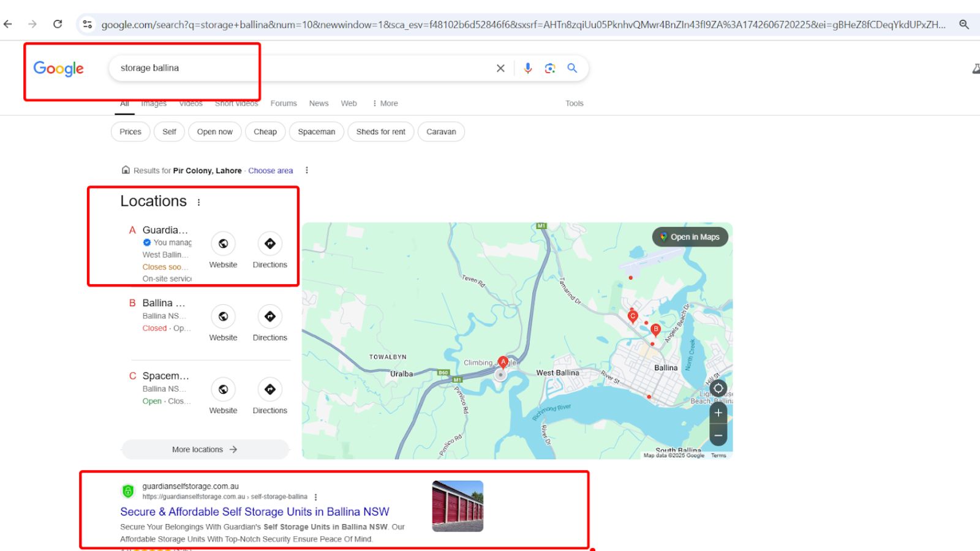Image resolution: width=980 pixels, height=551 pixels.
Task: Open Website icon for Spaceman listing C
Action: pyautogui.click(x=223, y=389)
